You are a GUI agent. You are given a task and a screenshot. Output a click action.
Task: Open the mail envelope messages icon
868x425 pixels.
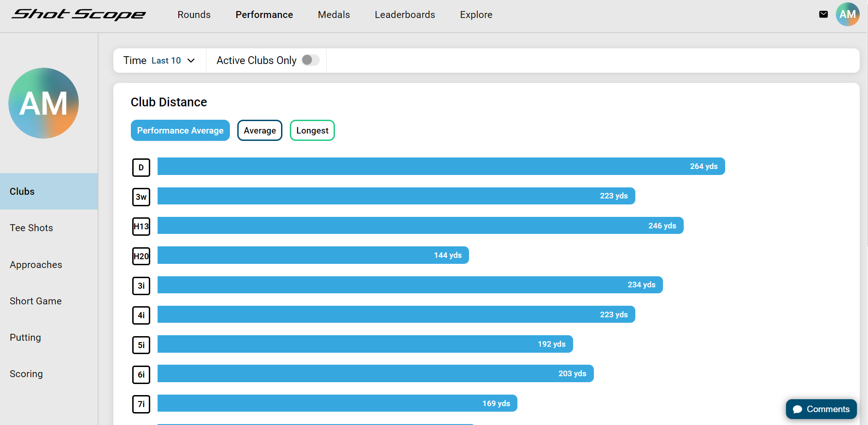[823, 14]
